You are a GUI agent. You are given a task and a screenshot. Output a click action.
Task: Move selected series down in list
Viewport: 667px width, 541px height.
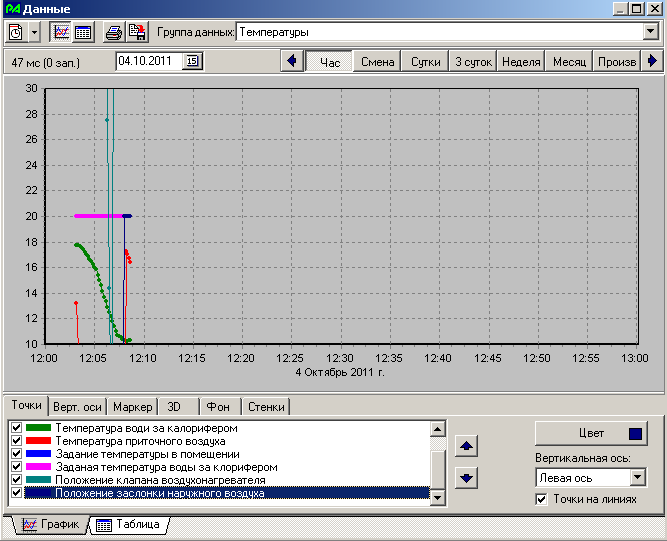(468, 477)
